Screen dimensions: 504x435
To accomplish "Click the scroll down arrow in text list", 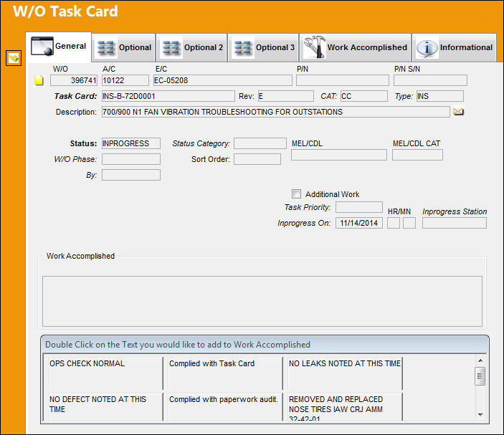I will pyautogui.click(x=480, y=415).
